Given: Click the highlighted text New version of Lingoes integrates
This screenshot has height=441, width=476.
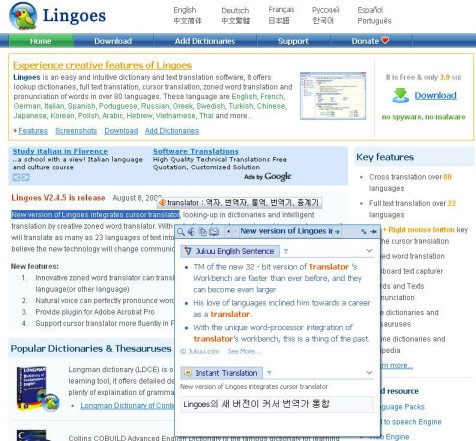Looking at the screenshot, I should pyautogui.click(x=95, y=214).
